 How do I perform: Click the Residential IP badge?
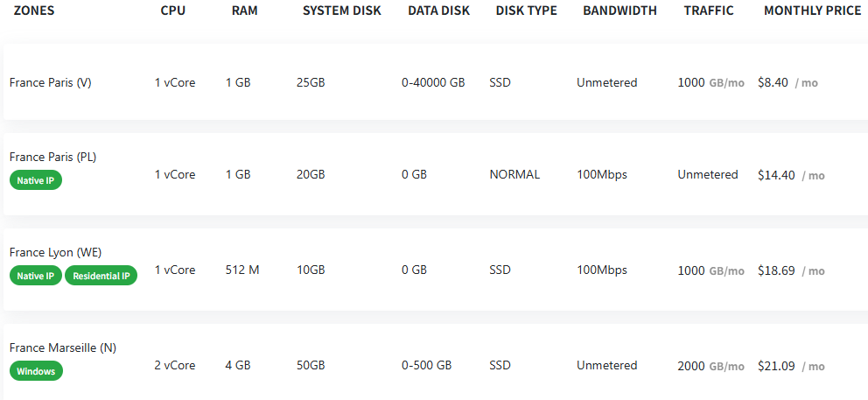click(x=101, y=276)
